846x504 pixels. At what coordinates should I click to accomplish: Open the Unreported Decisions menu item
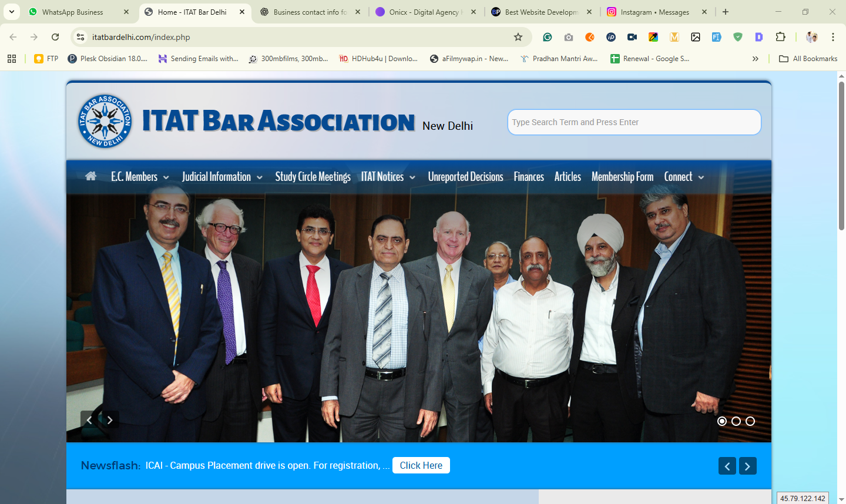tap(465, 177)
